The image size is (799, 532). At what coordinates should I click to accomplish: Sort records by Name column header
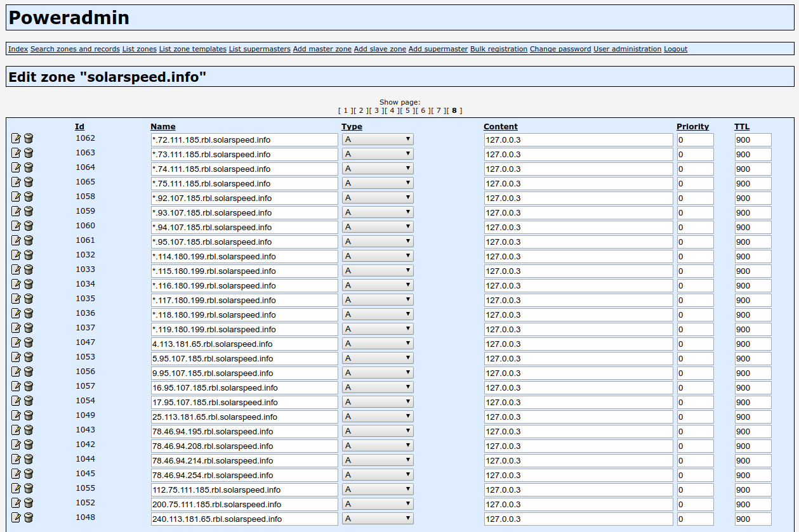(163, 126)
